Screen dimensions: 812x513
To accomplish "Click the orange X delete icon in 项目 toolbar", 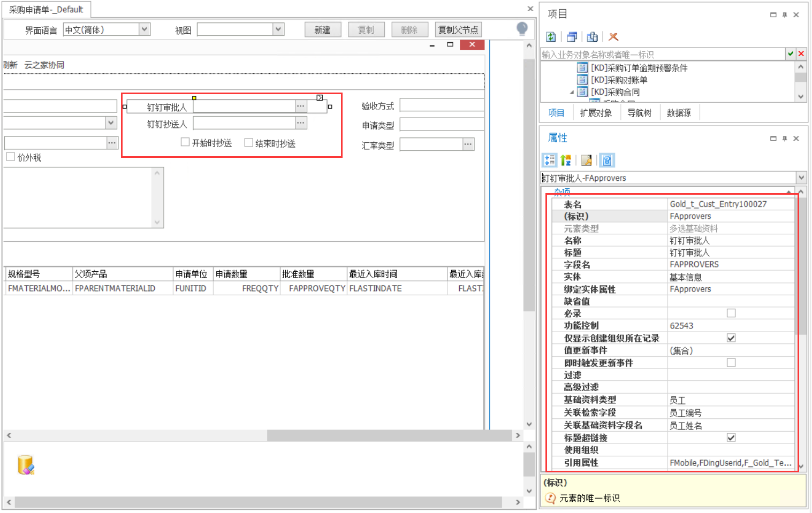I will pyautogui.click(x=613, y=37).
